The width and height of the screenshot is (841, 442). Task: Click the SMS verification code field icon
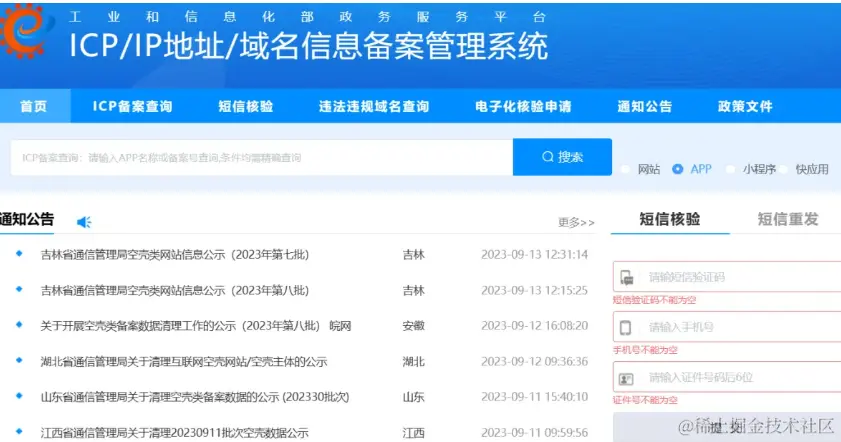point(626,277)
